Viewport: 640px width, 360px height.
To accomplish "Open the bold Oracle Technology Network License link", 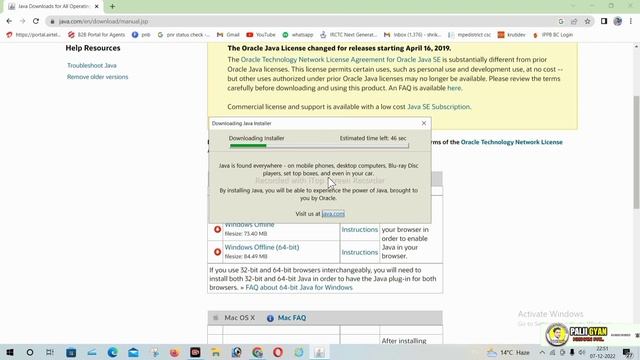I will pos(511,142).
